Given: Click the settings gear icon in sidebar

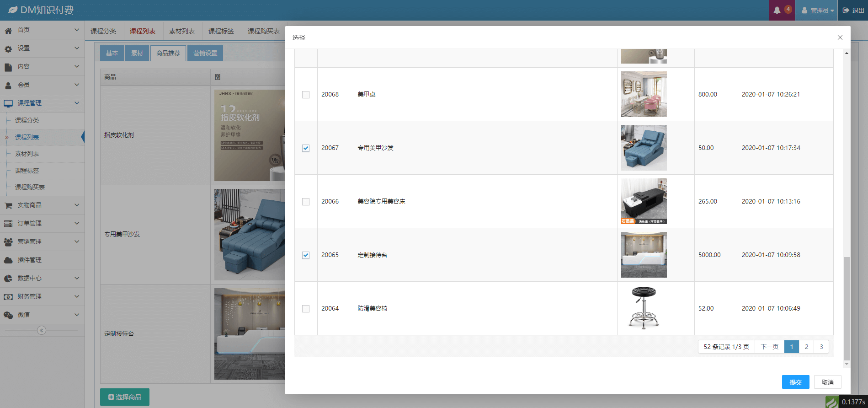Looking at the screenshot, I should (x=8, y=48).
